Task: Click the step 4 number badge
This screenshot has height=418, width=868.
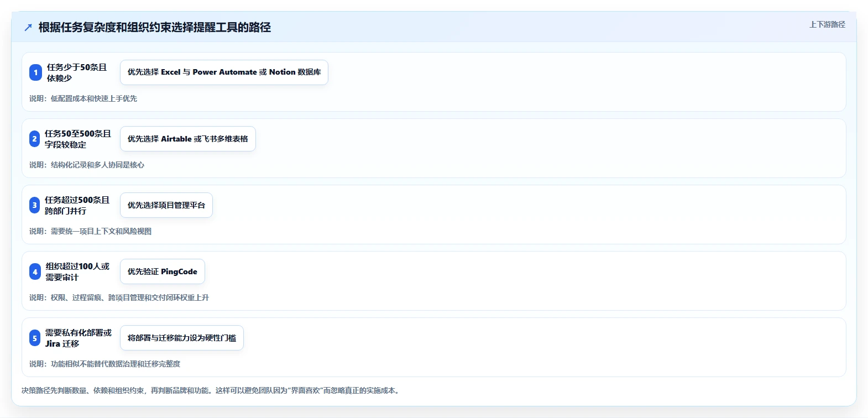Action: pyautogui.click(x=35, y=271)
